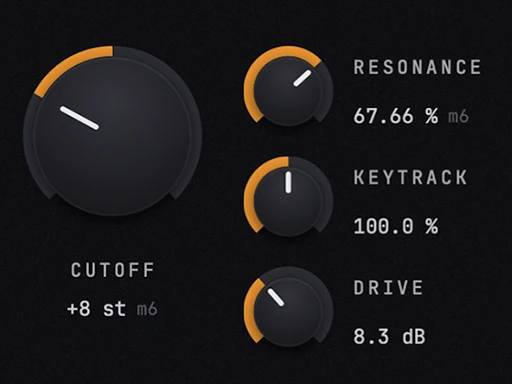This screenshot has height=384, width=512.
Task: Click the KEYTRACK label
Action: point(410,177)
